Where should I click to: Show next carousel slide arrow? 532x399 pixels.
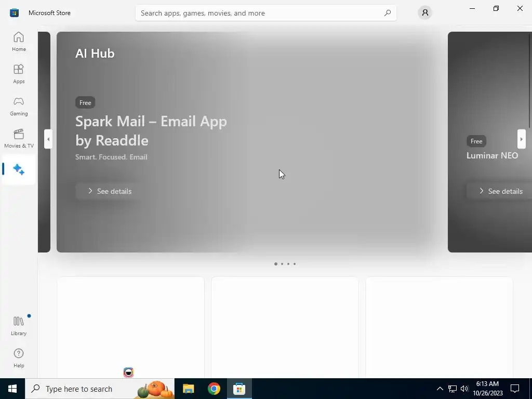pos(522,139)
